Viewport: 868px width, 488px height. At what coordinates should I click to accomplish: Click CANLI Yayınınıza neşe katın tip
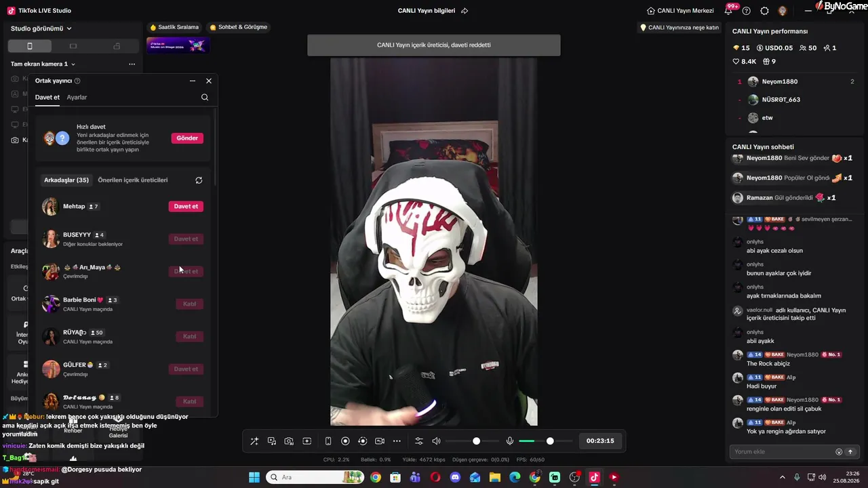click(679, 28)
